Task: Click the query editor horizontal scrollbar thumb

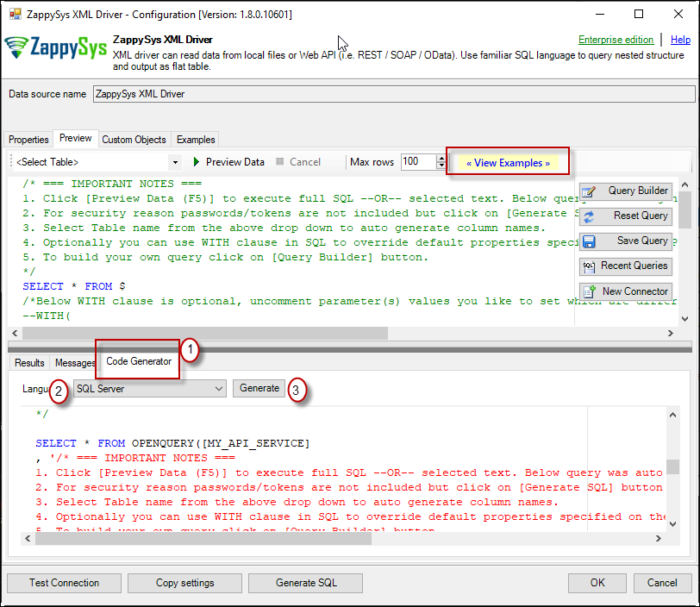Action: click(x=205, y=333)
